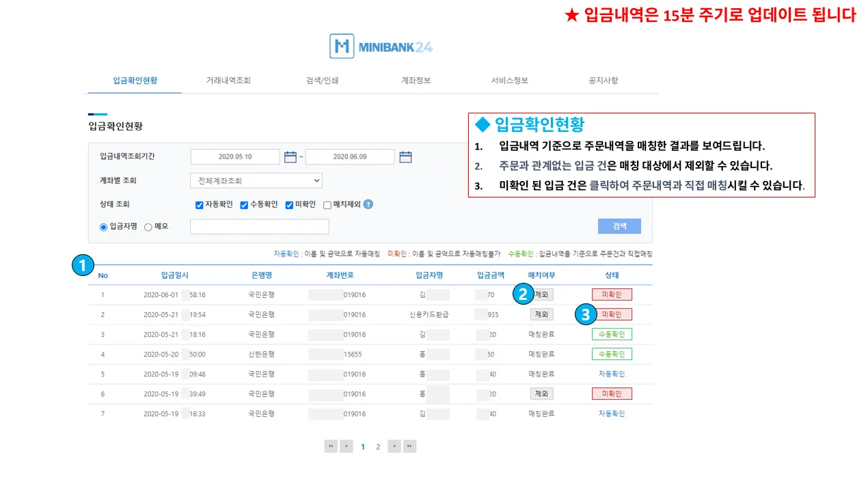Go to the first page in pagination
Viewport: 868px width, 483px height.
pos(331,446)
